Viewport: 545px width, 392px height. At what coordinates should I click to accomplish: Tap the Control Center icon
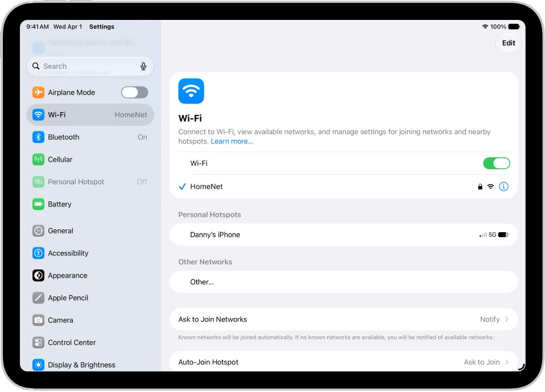(x=38, y=343)
